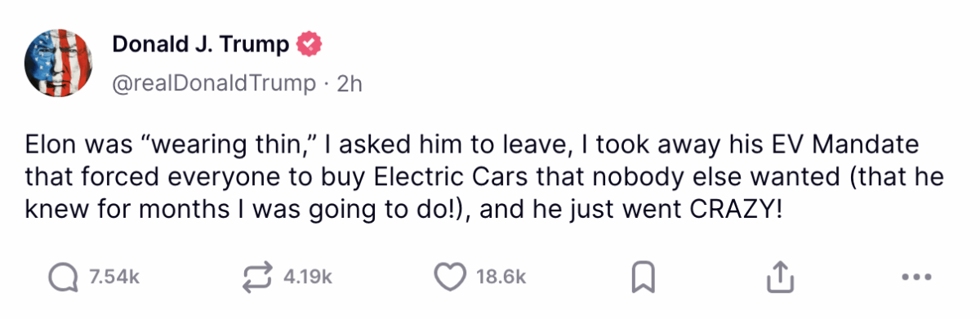Viewport: 980px width, 319px height.
Task: Like the post with the heart icon
Action: 449,277
